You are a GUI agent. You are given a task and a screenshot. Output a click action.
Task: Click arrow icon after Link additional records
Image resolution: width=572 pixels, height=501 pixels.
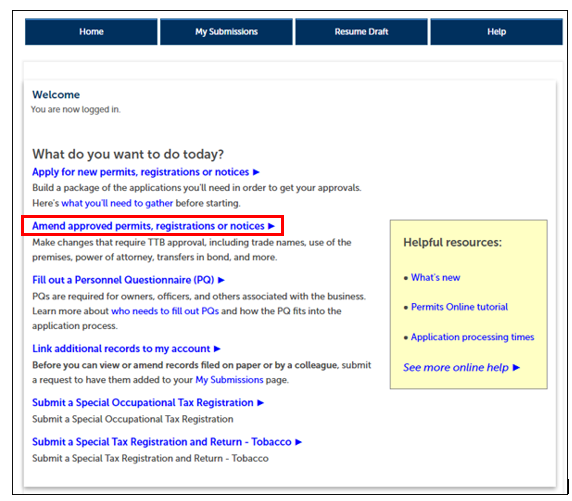217,348
